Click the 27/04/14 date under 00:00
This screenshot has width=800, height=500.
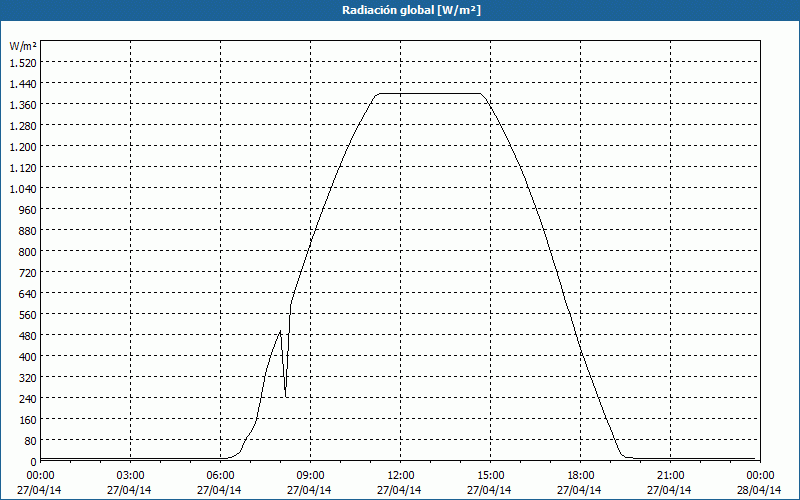39,490
